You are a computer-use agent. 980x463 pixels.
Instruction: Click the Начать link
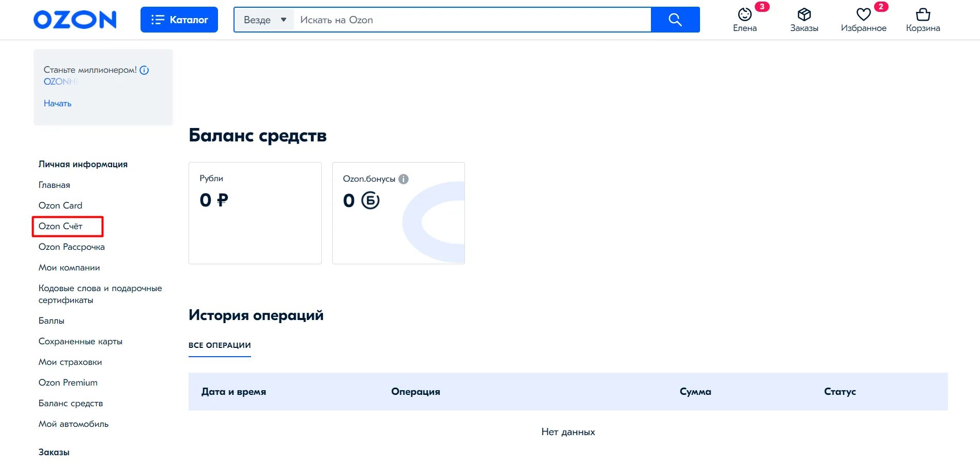[57, 103]
